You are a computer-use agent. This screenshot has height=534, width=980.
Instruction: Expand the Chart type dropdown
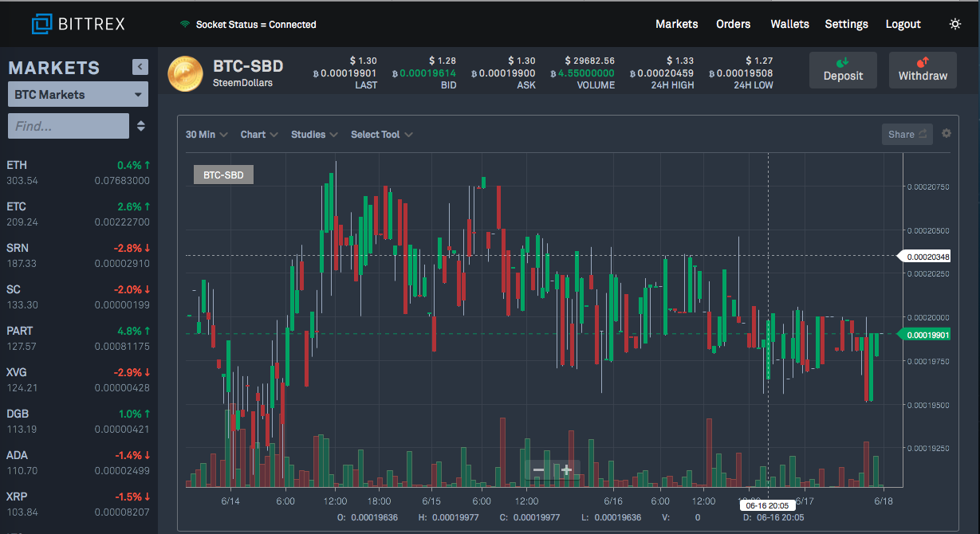tap(259, 134)
